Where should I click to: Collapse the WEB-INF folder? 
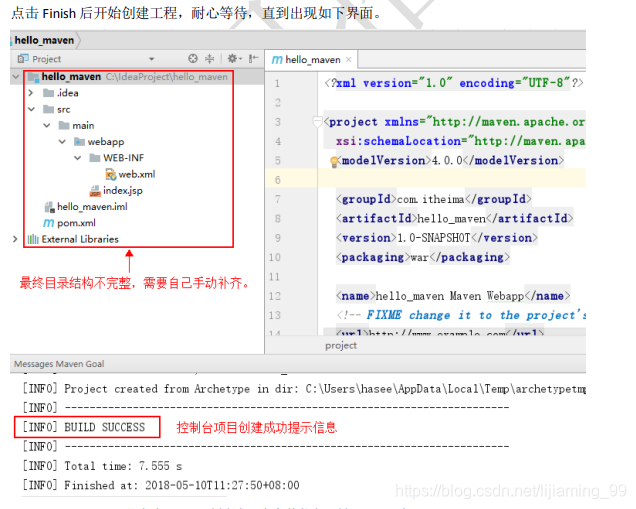[x=78, y=158]
